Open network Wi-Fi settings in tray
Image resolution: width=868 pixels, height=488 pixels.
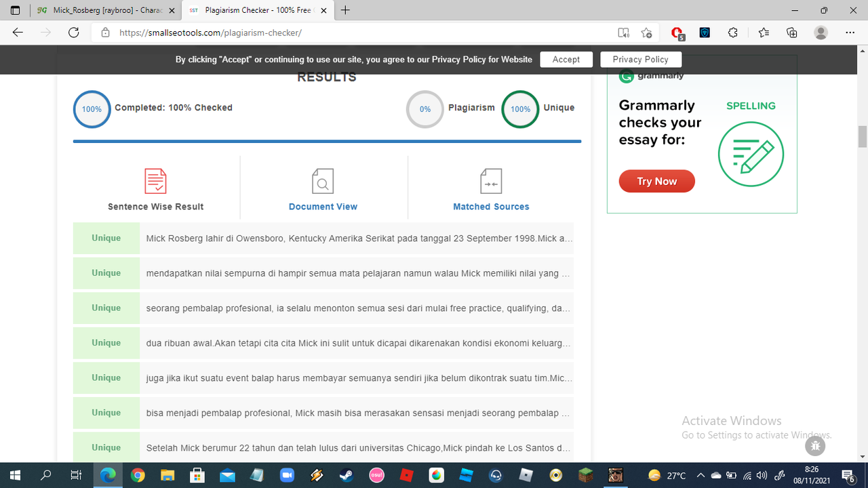pos(746,475)
